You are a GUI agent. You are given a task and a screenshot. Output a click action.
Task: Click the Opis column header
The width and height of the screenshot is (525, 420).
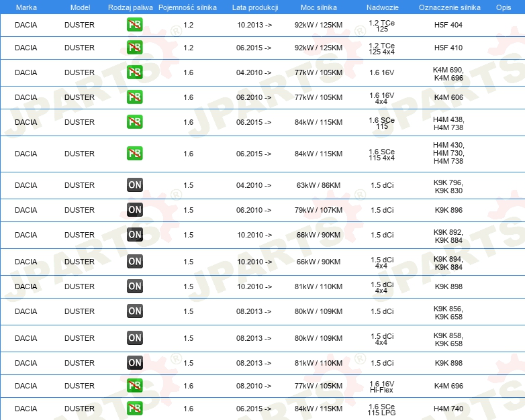coord(504,7)
